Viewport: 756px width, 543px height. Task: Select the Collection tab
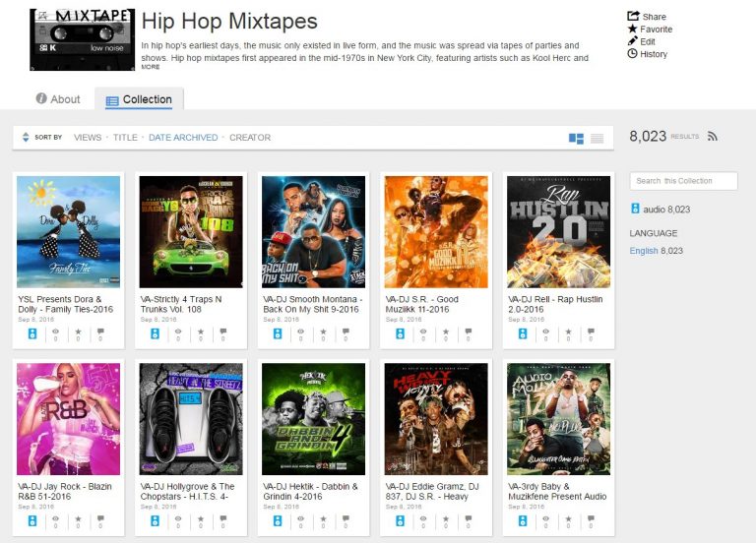(139, 99)
